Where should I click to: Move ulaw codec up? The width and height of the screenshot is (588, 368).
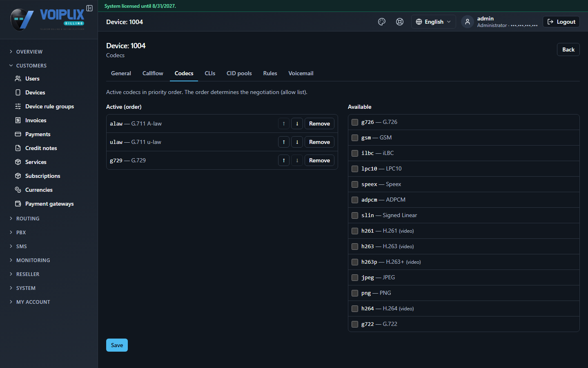coord(284,142)
